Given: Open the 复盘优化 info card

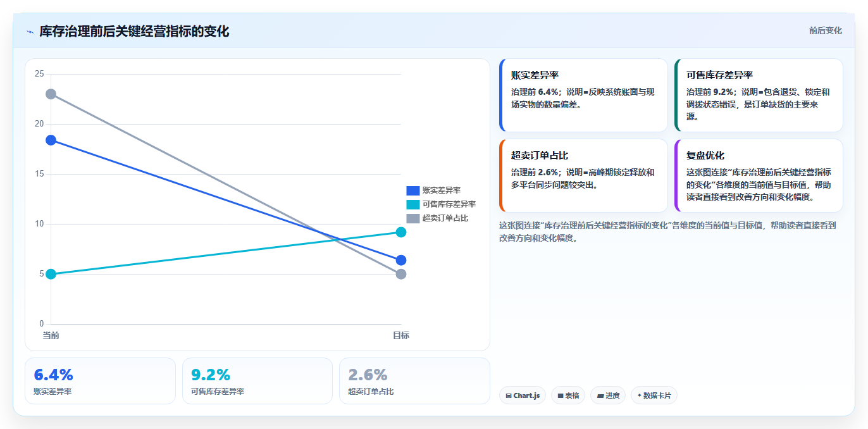Looking at the screenshot, I should pyautogui.click(x=759, y=175).
